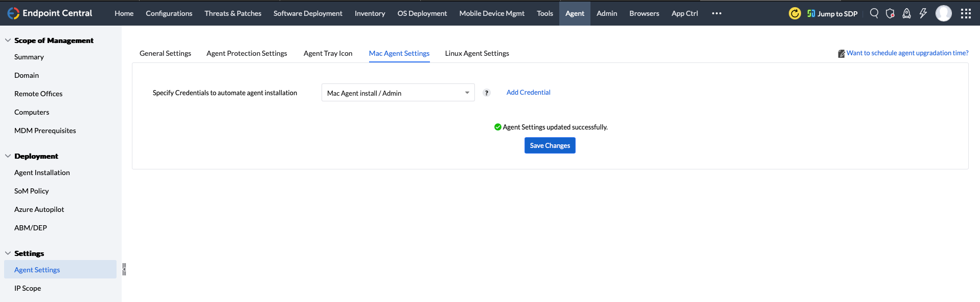Open Summary in the sidebar
Image resolution: width=980 pixels, height=302 pixels.
point(29,57)
